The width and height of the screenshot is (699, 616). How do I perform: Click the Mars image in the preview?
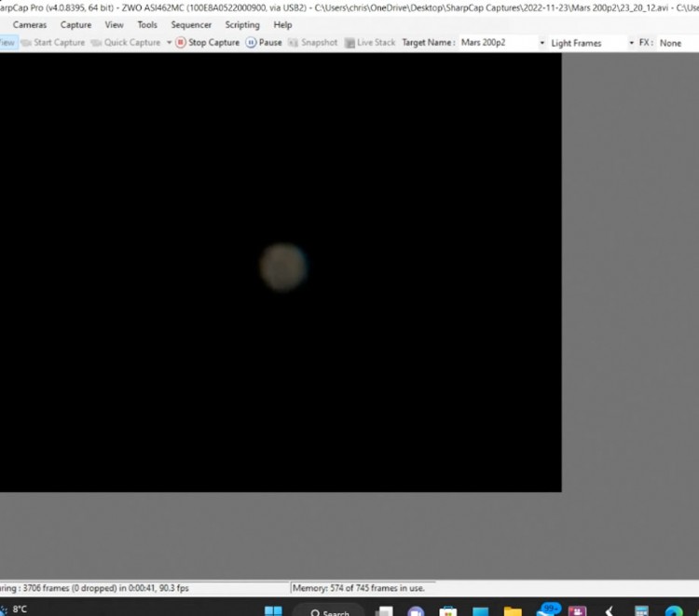pyautogui.click(x=282, y=267)
